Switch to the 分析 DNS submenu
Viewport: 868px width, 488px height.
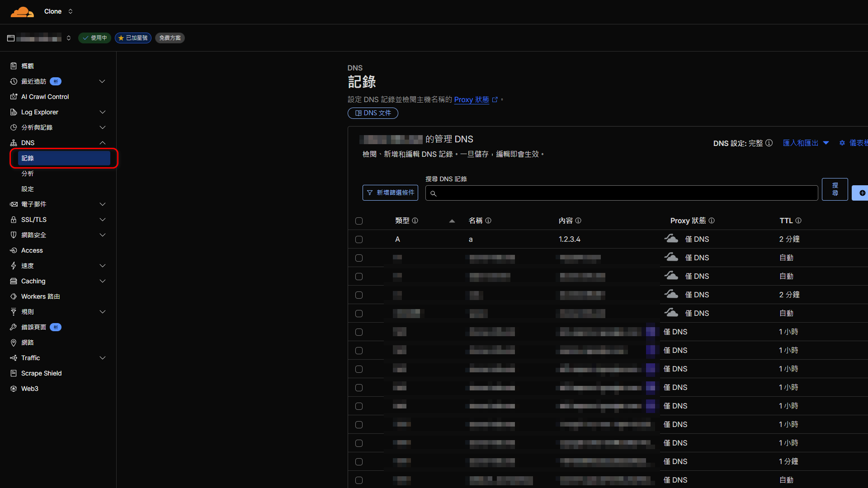point(28,174)
